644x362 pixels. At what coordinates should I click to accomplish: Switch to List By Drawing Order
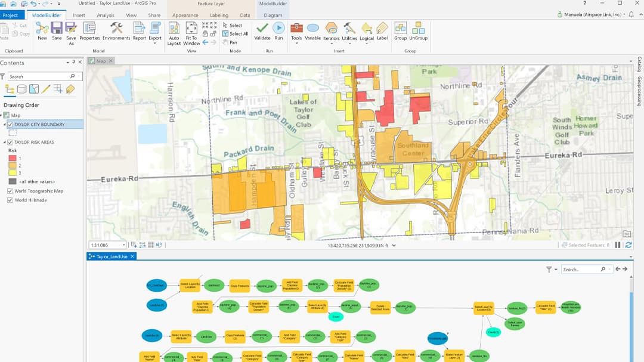[x=10, y=89]
